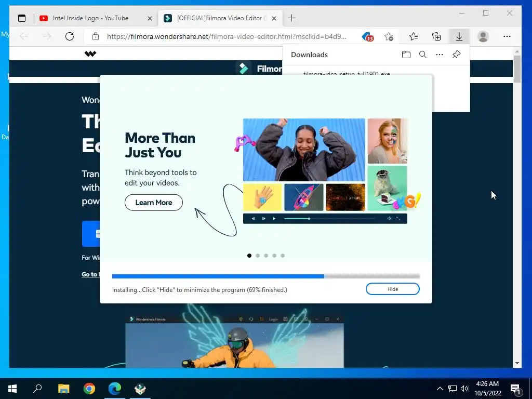Click scrollbar down arrow on webpage
532x399 pixels.
click(x=517, y=363)
